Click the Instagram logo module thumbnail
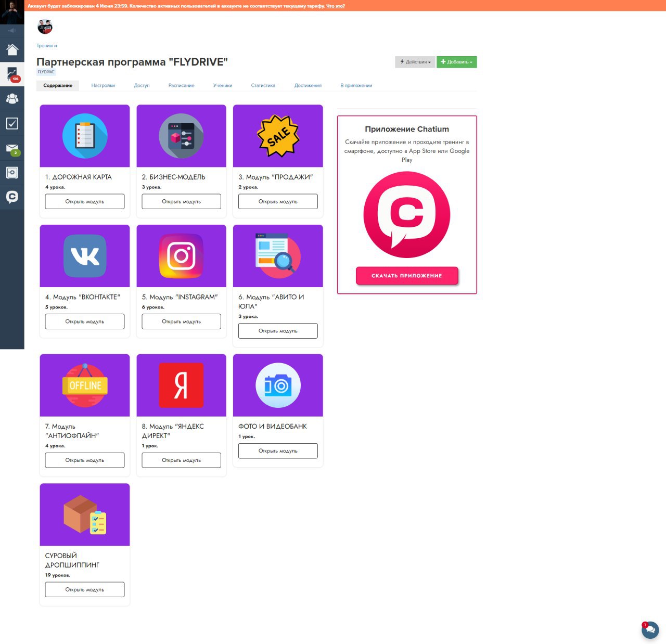 pos(181,256)
